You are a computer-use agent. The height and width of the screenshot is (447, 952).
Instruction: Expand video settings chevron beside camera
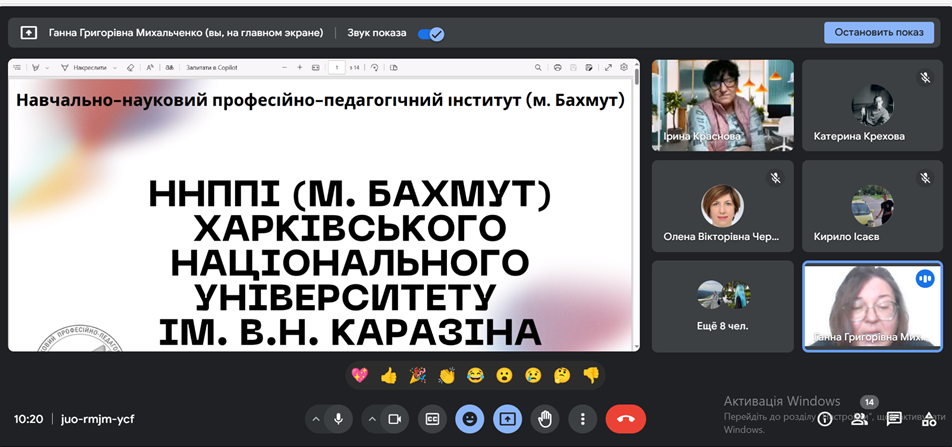point(372,419)
